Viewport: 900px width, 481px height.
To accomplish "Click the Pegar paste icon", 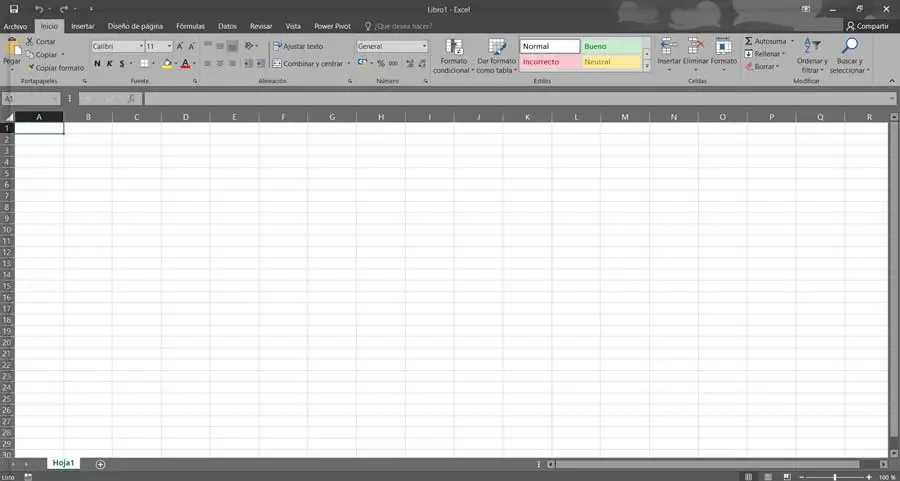I will [x=11, y=49].
